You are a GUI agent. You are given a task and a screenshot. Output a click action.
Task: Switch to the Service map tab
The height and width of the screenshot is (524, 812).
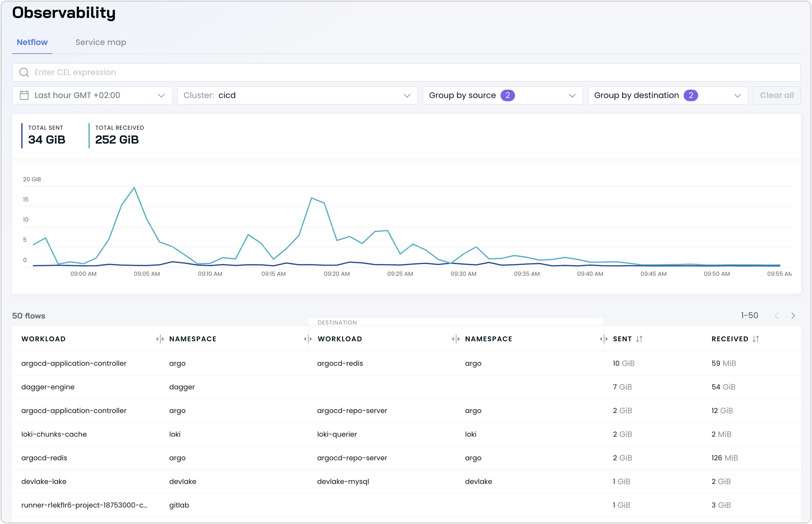101,42
